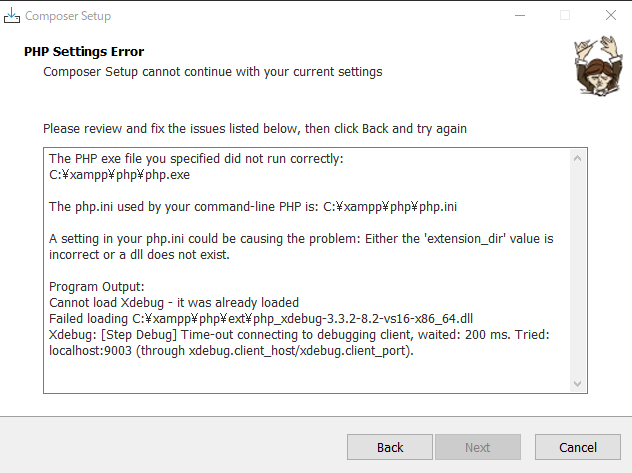Click the Xdebug Step Debug time-out message
The height and width of the screenshot is (473, 632).
(x=300, y=334)
